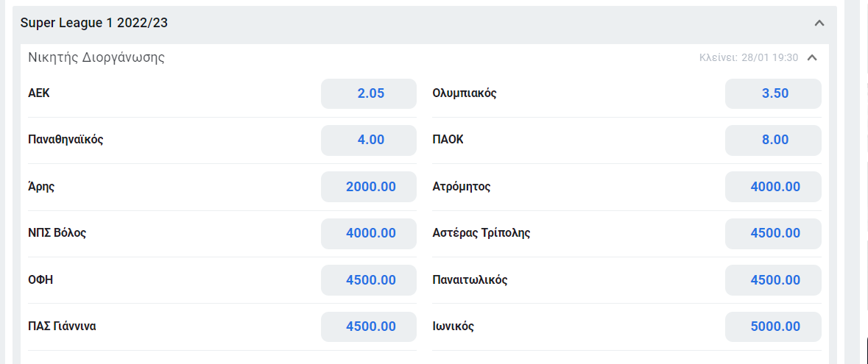Screen dimensions: 868x364
Task: Click the Κλείνει 28/01 19:30 closing time
Action: click(749, 57)
